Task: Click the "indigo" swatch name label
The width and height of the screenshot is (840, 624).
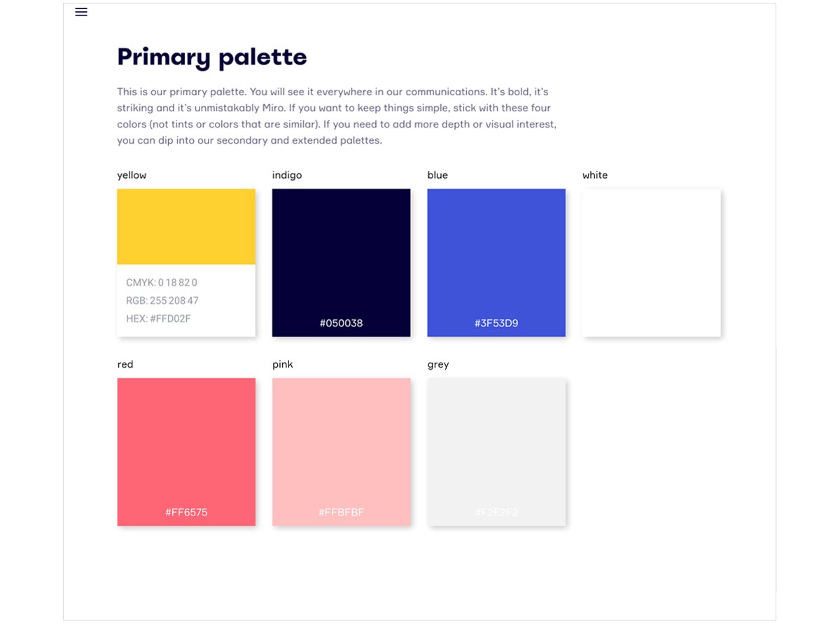Action: pyautogui.click(x=287, y=175)
